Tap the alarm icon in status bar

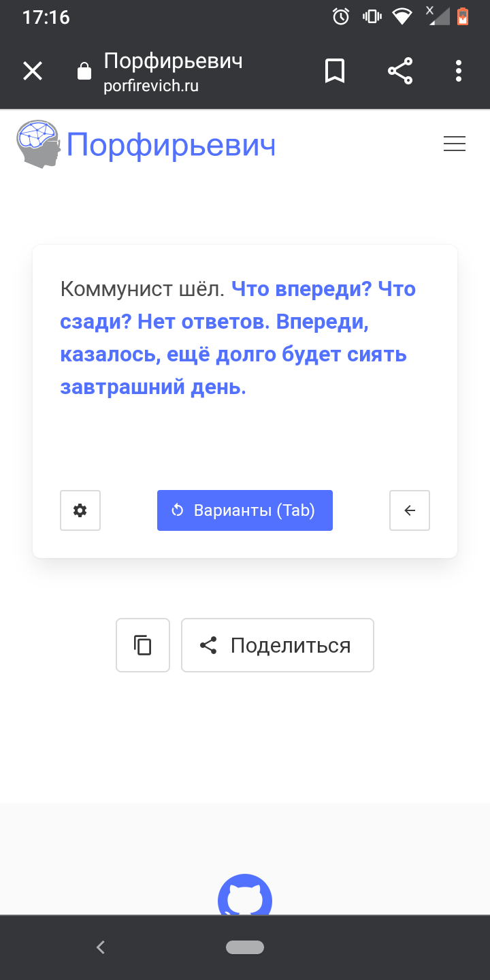tap(341, 16)
